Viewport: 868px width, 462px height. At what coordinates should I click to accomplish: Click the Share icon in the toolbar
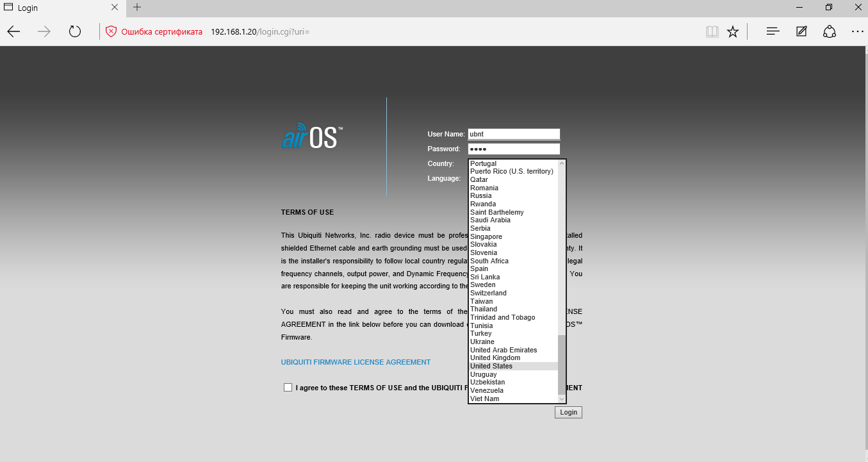[830, 31]
